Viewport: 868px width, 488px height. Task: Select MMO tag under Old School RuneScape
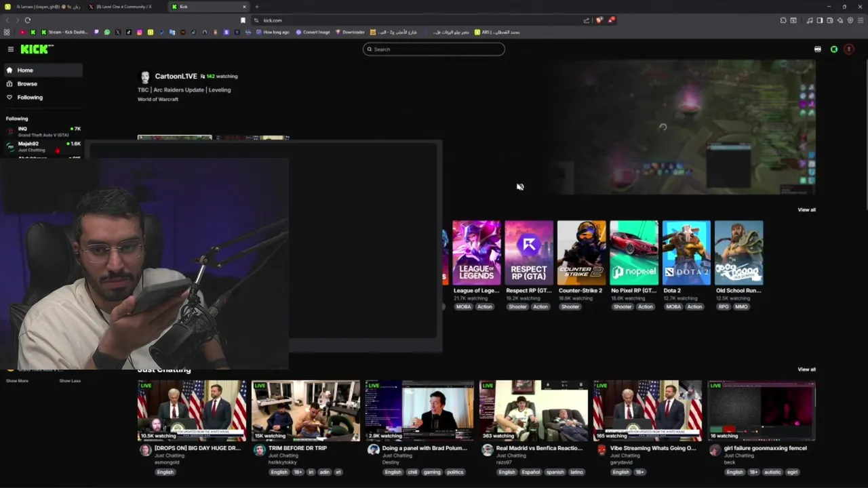741,307
